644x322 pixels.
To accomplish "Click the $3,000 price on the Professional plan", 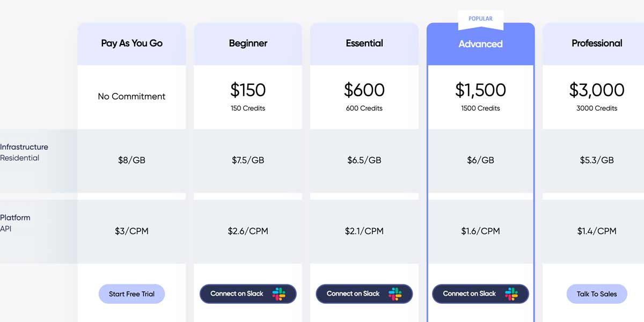I will point(597,90).
